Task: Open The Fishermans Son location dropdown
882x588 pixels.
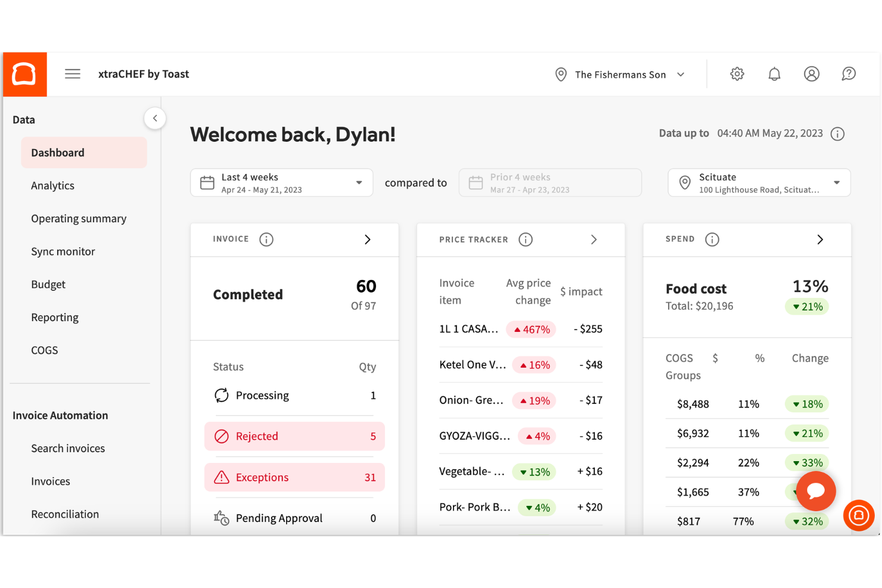Action: click(620, 74)
